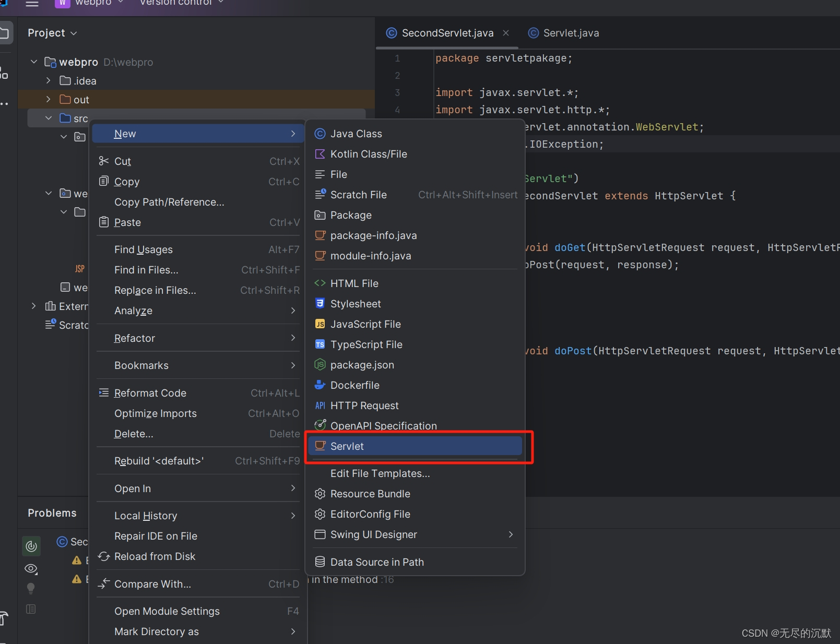The height and width of the screenshot is (644, 840).
Task: Close the SecondServlet.java tab
Action: tap(505, 33)
